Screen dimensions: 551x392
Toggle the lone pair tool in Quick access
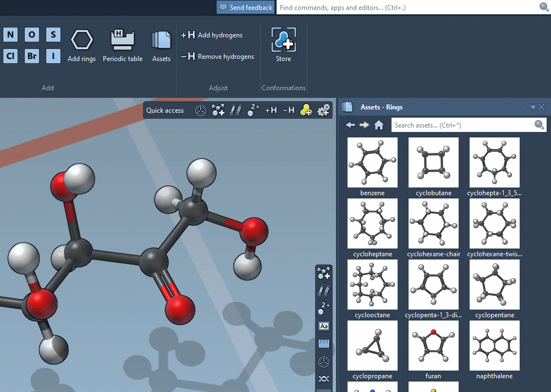pos(306,110)
